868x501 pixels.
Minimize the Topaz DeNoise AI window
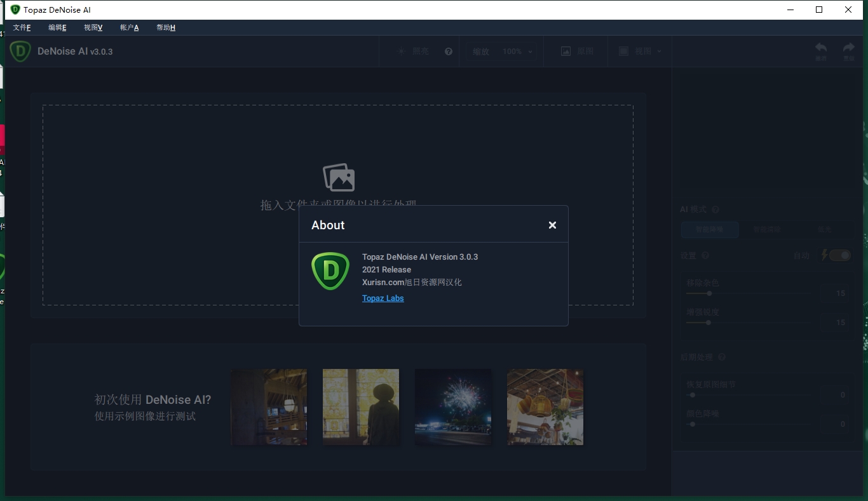point(790,10)
